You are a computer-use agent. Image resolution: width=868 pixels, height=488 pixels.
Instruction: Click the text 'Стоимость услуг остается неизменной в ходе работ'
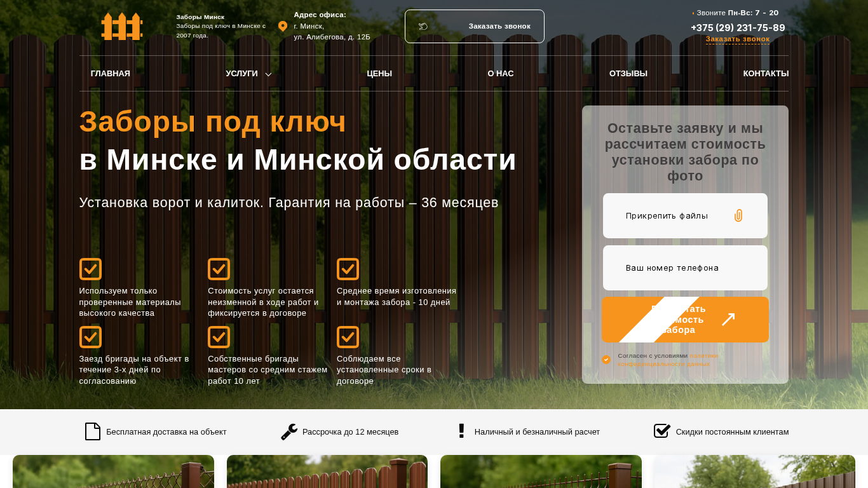[x=263, y=302]
